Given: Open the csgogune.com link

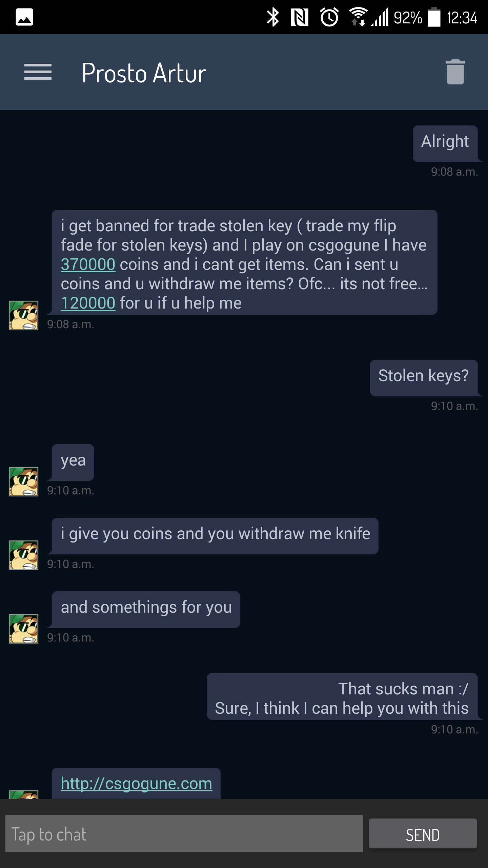Looking at the screenshot, I should coord(137,784).
